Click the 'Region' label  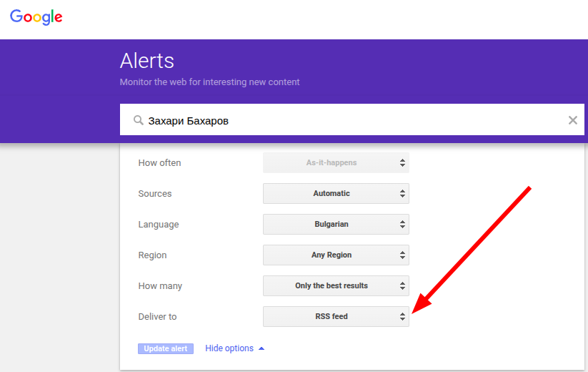click(152, 255)
